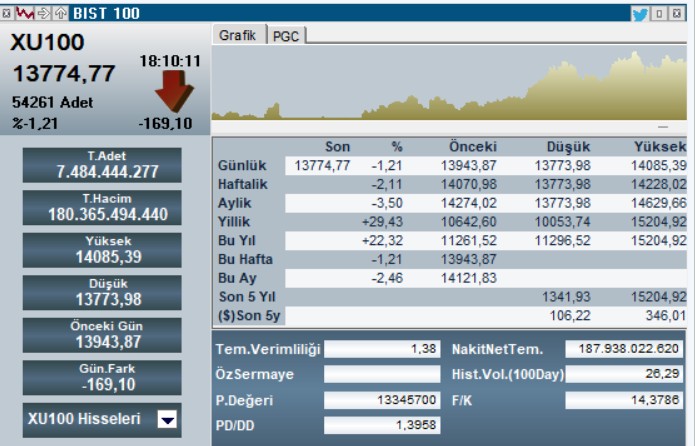
Task: Click the timestamp 18:10:11
Action: [x=170, y=61]
